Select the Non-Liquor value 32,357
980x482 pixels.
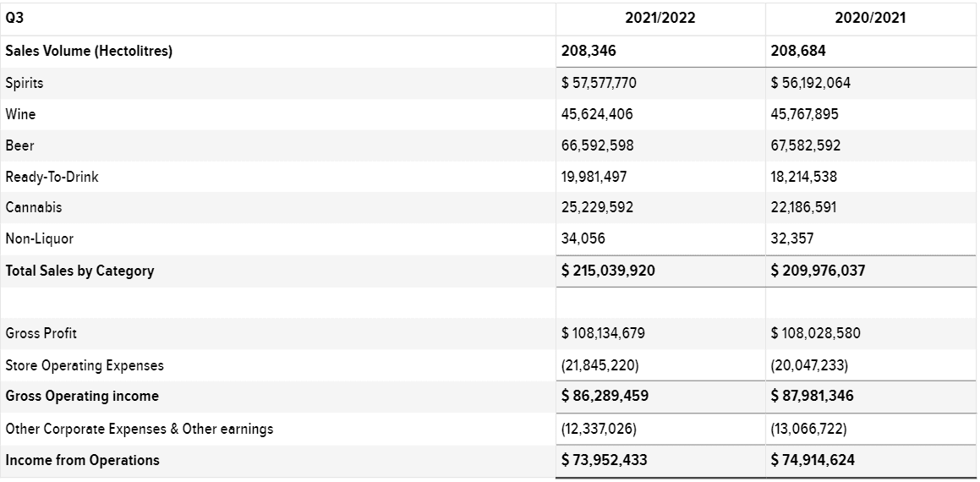(792, 238)
